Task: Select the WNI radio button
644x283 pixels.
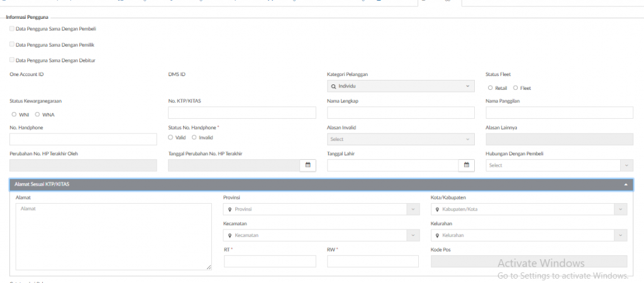Action: [x=14, y=114]
